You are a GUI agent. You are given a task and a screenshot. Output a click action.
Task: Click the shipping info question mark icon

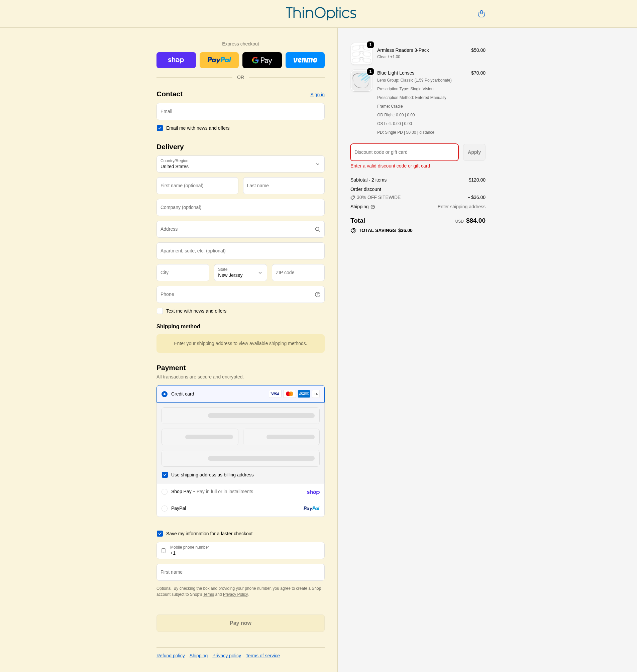(373, 207)
